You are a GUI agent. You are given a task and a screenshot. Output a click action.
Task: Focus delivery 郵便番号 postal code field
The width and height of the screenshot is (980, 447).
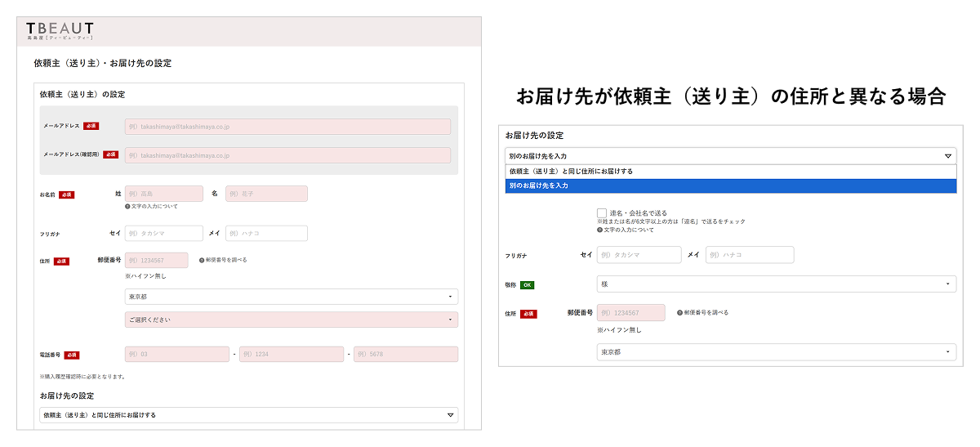pos(630,313)
